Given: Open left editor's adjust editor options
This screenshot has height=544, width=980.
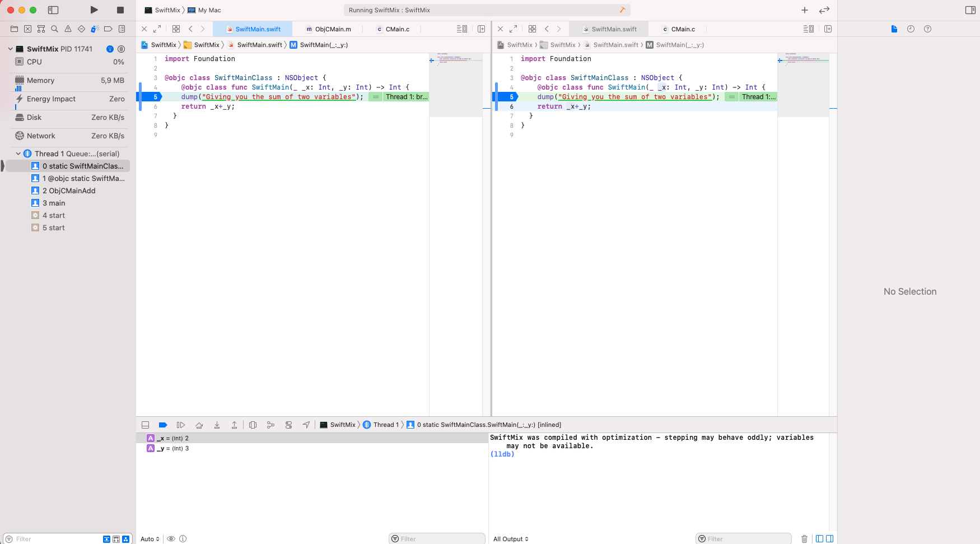Looking at the screenshot, I should click(461, 29).
